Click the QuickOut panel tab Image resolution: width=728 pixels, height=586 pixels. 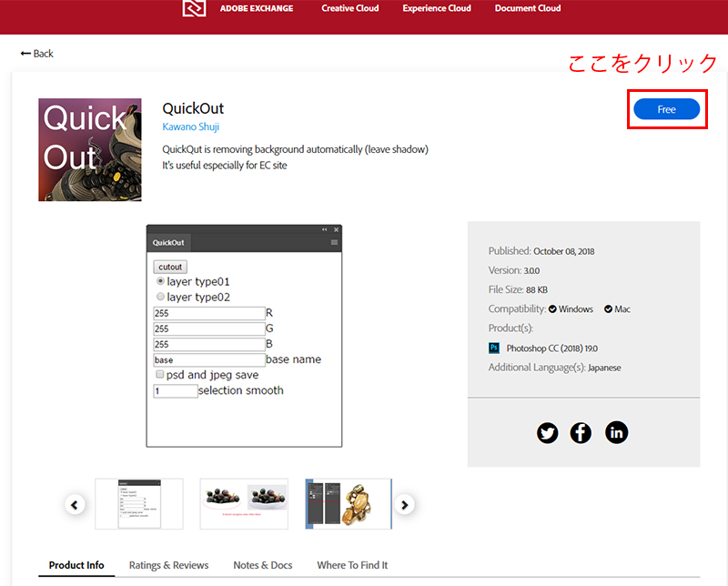[168, 243]
